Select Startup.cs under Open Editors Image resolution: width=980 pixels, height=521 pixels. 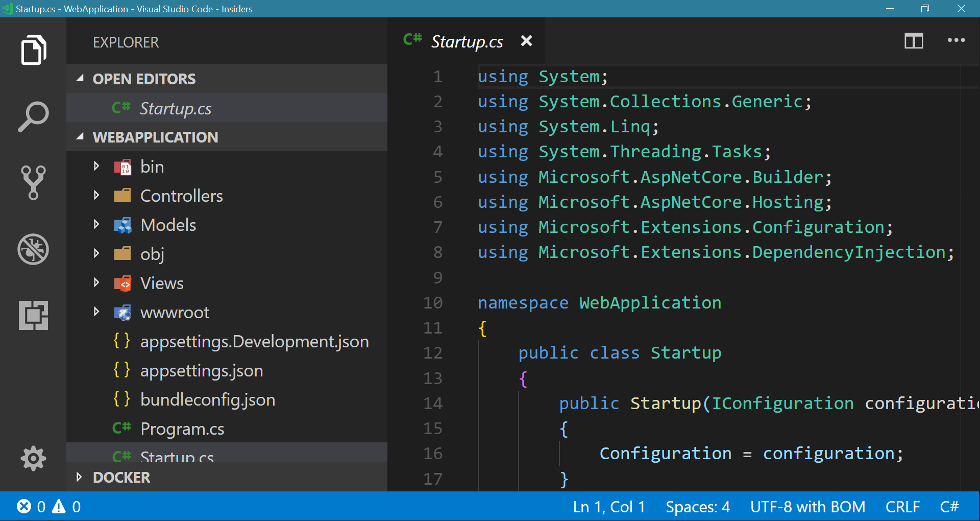[227, 108]
